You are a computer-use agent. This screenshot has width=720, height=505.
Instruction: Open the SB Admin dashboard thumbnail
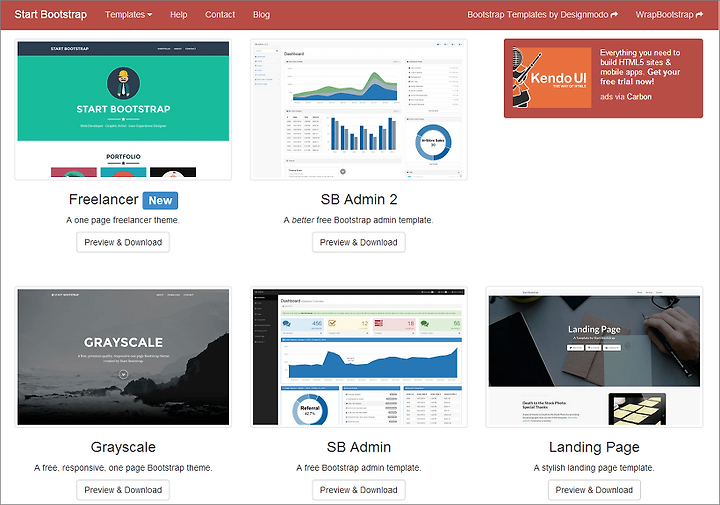359,357
